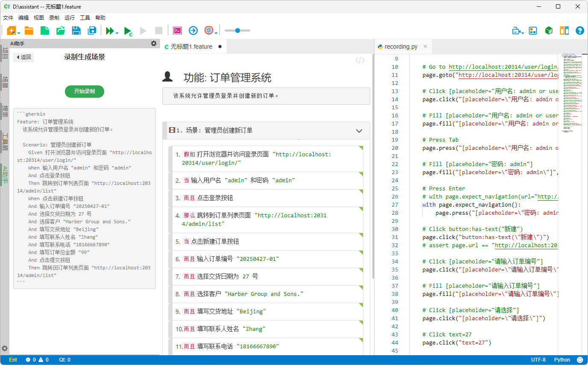Viewport: 588px width, 365px height.
Task: Open the 工具 menu
Action: (x=85, y=18)
